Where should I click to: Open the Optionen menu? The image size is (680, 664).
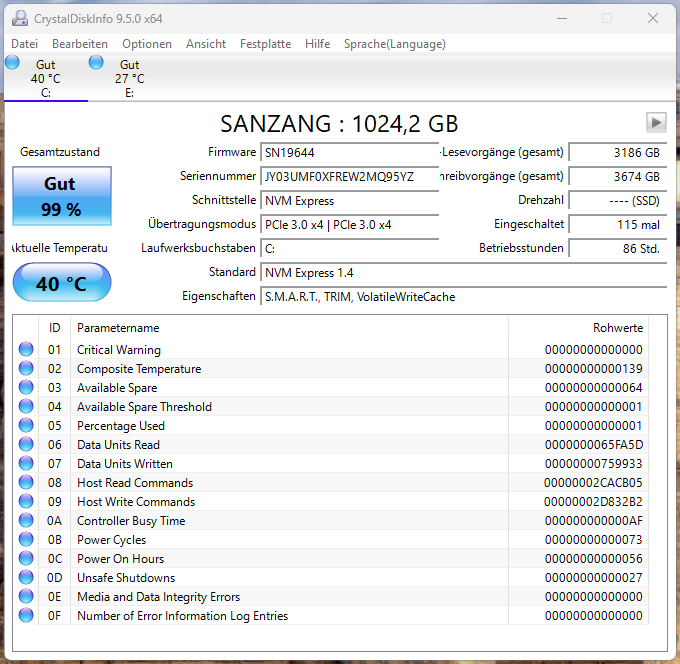[x=147, y=44]
